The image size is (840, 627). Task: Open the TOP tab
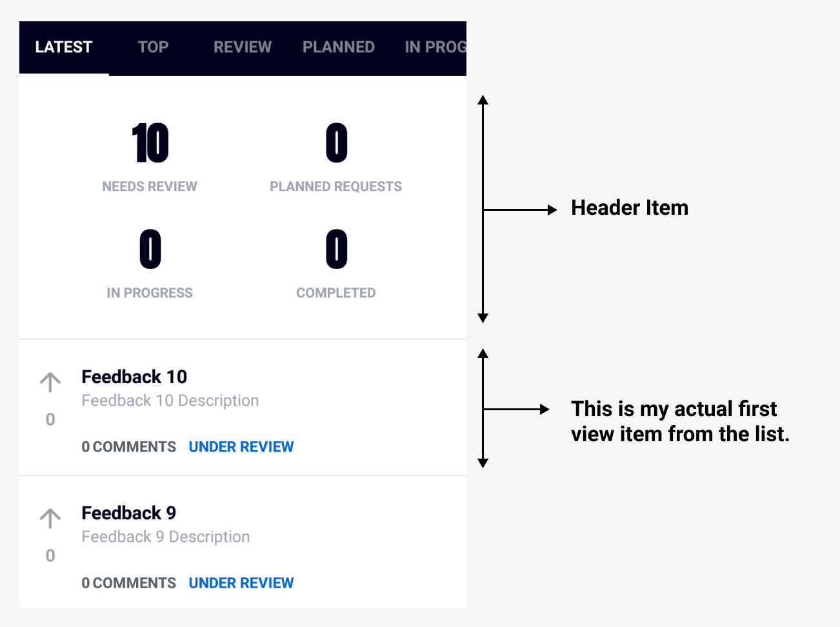[x=153, y=47]
